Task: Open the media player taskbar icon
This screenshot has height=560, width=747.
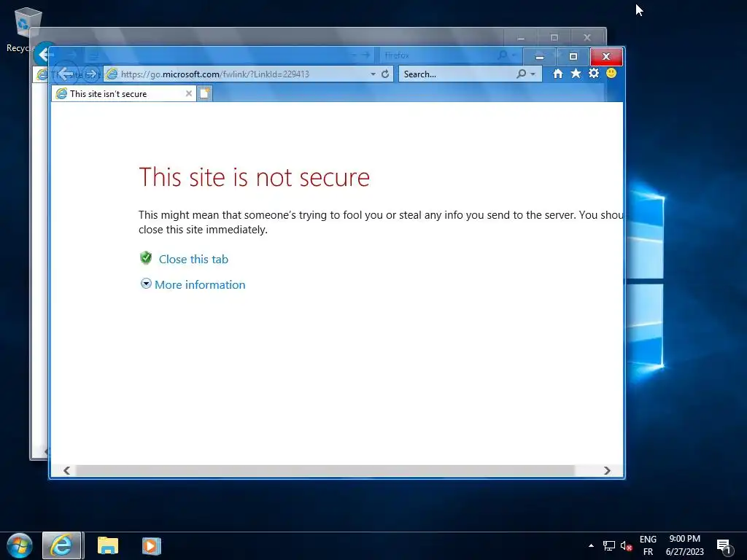Action: click(152, 545)
